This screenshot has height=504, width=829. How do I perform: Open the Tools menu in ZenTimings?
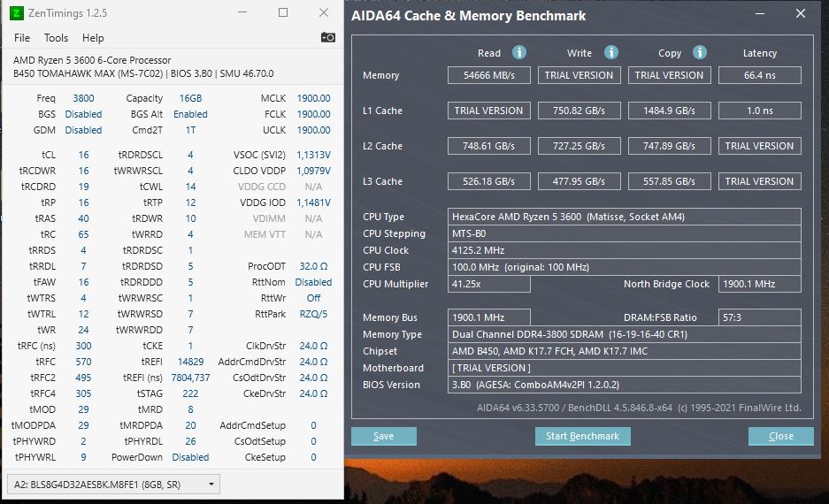coord(56,38)
